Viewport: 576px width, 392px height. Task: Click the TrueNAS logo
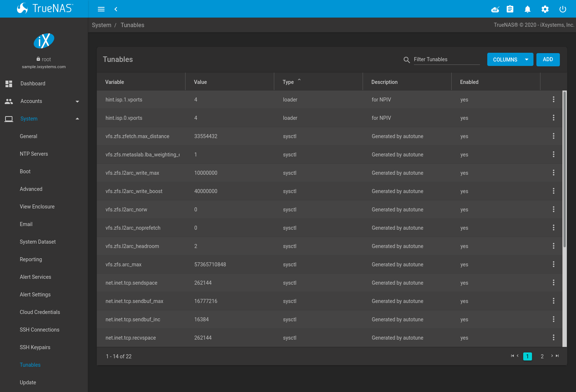point(44,8)
